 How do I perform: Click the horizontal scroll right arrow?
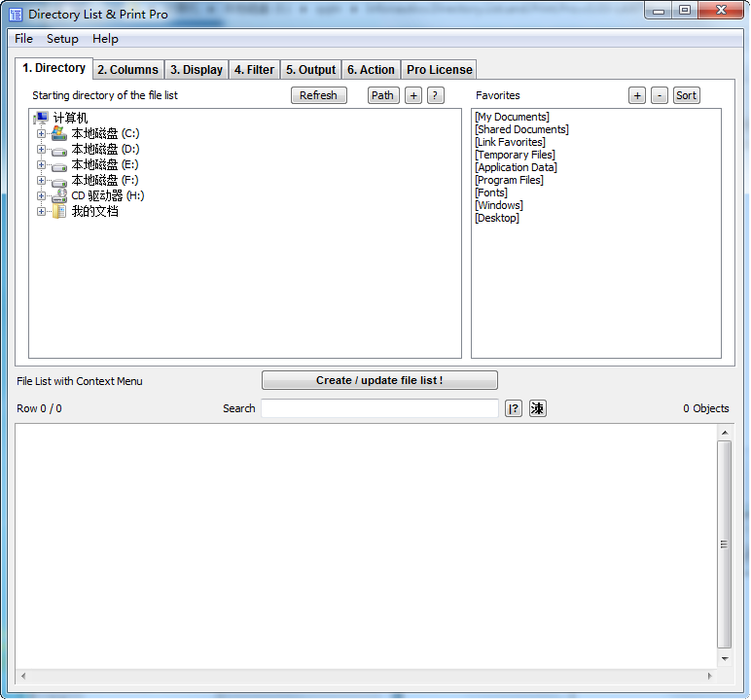pyautogui.click(x=709, y=676)
